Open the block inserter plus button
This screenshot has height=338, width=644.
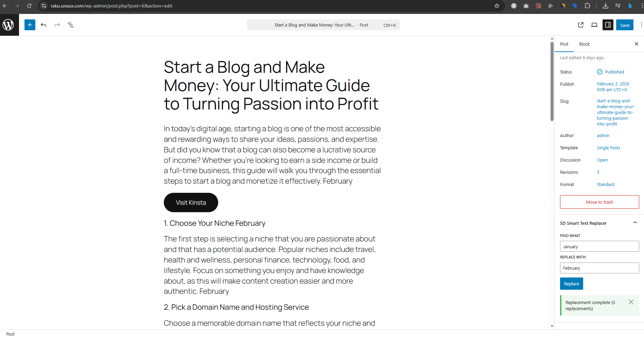[x=30, y=25]
